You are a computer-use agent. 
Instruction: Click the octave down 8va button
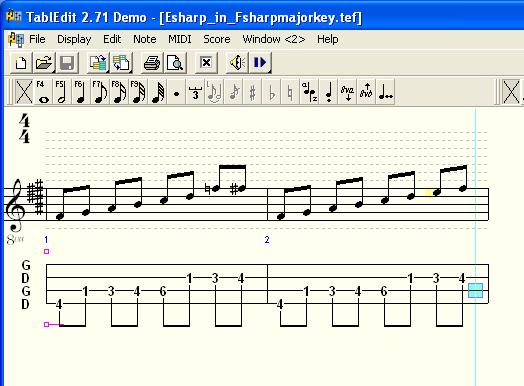pos(348,92)
